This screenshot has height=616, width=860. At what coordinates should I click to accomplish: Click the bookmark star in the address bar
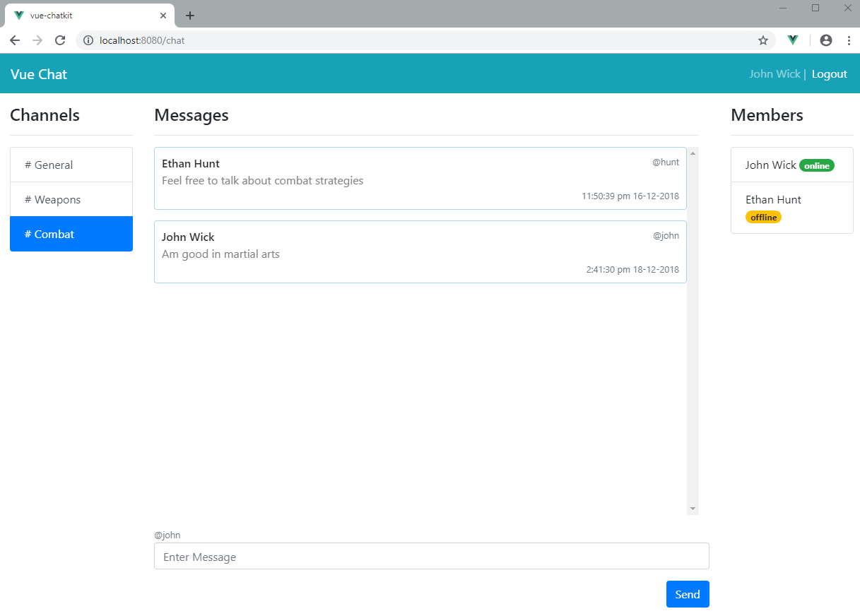click(763, 40)
